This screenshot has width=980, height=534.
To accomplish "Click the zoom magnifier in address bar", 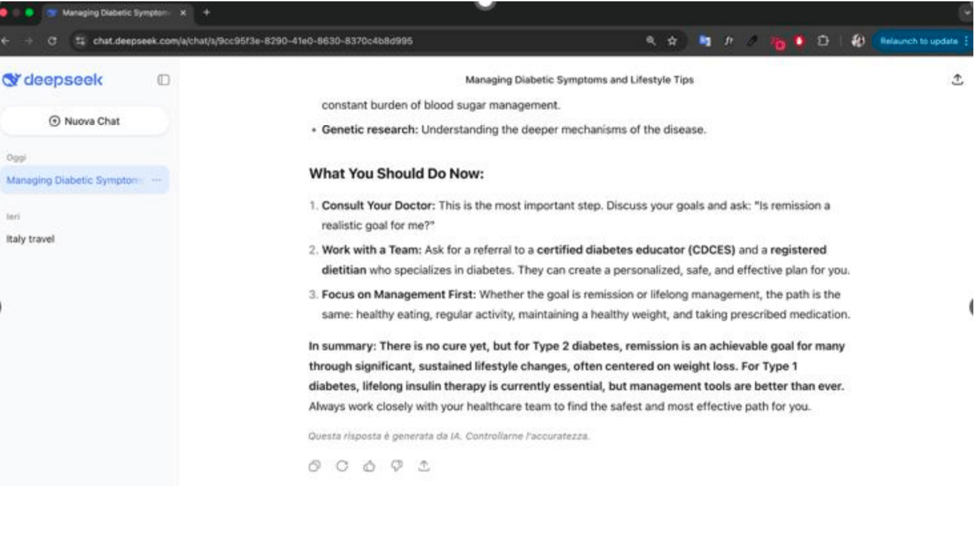I will tap(650, 41).
